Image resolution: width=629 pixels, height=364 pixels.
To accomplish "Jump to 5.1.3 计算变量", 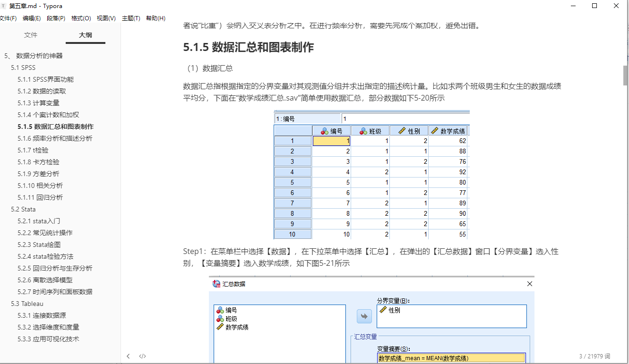I will click(x=39, y=103).
